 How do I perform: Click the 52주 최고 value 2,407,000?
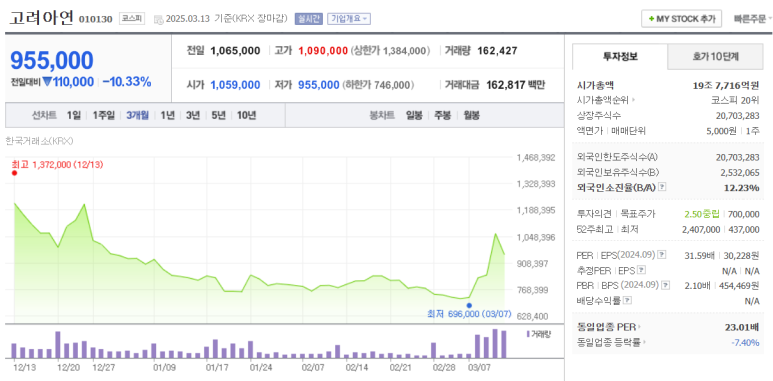click(701, 229)
